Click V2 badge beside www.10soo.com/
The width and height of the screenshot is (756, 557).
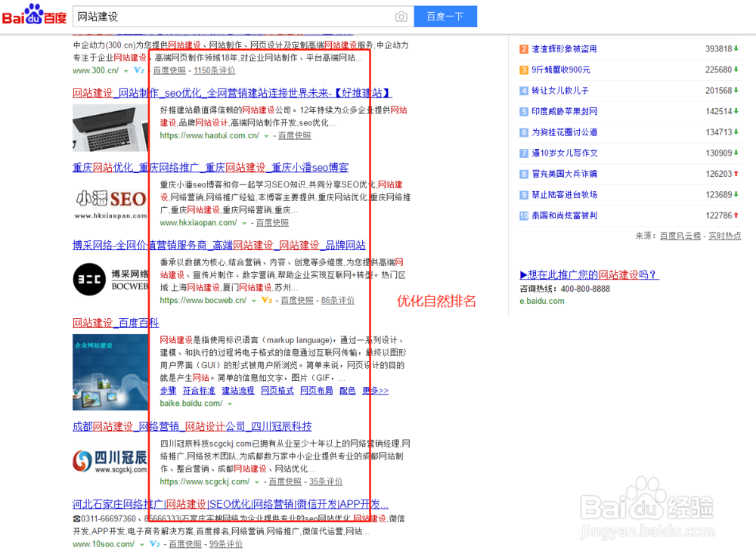coord(155,544)
